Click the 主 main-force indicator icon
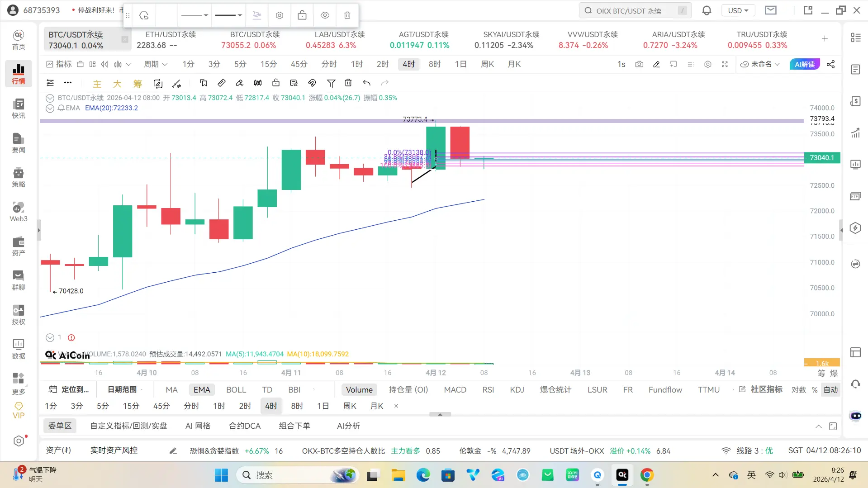 tap(97, 83)
